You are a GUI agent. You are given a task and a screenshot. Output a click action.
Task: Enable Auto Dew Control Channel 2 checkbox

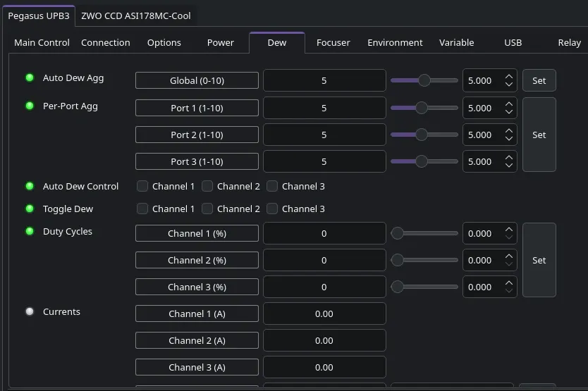coord(207,186)
